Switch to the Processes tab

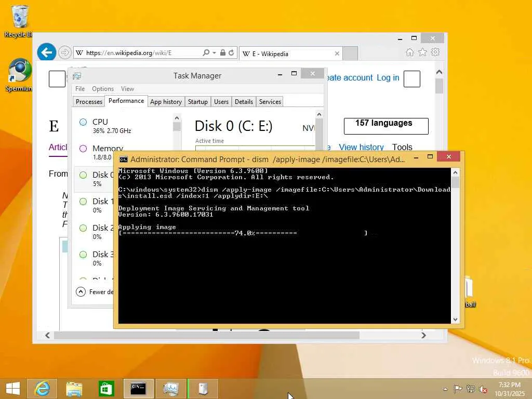[89, 102]
